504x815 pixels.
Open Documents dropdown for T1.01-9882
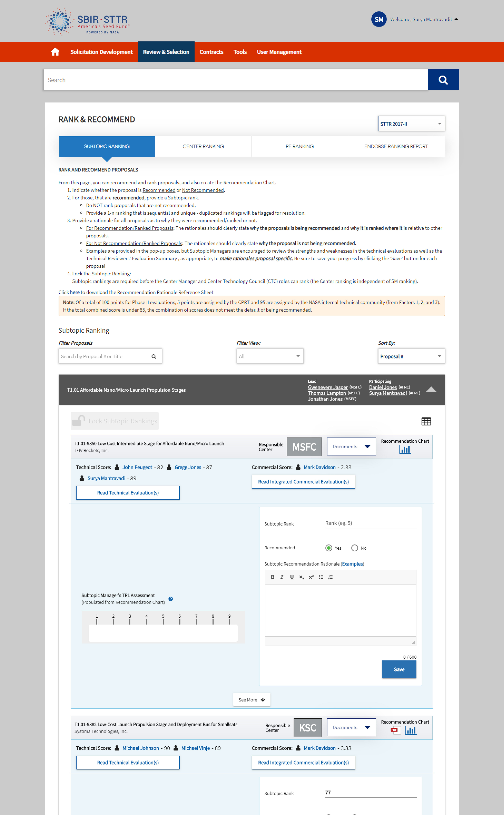point(351,727)
